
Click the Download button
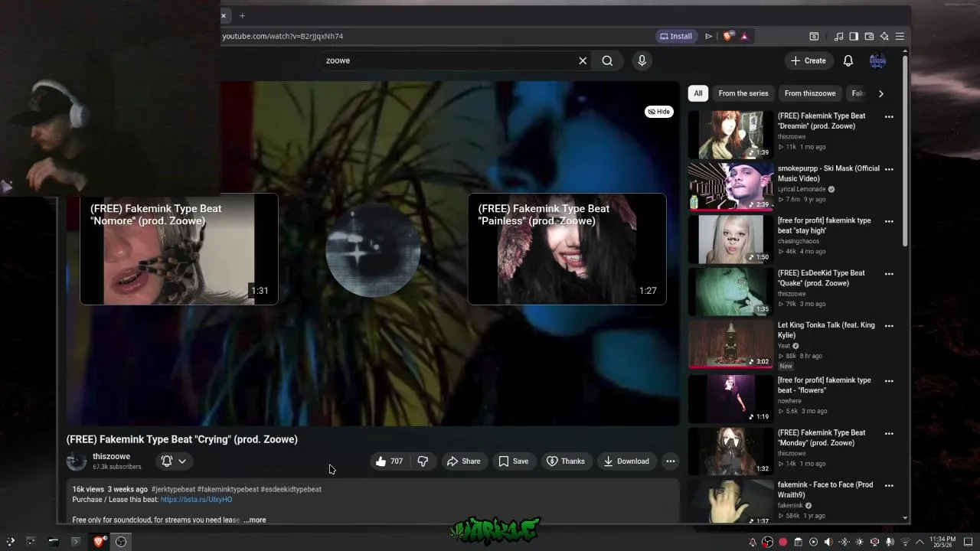[x=626, y=461]
